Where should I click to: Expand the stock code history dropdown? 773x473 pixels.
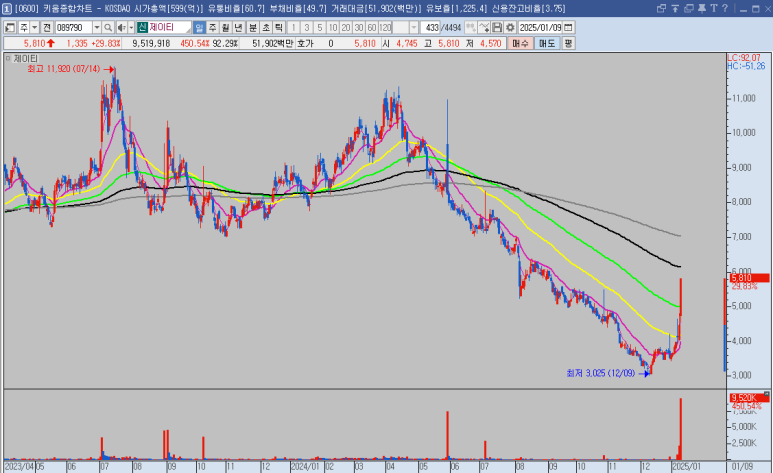[97, 28]
